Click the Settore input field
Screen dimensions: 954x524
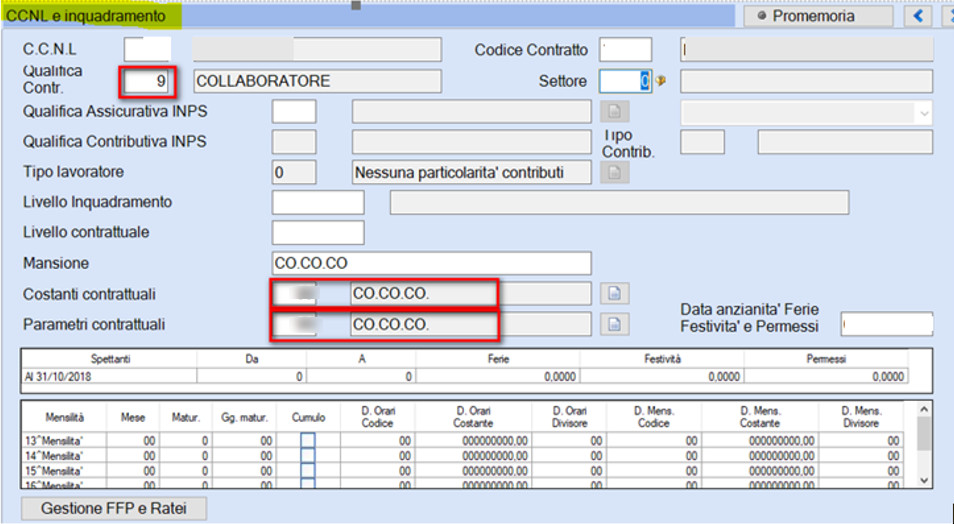[625, 81]
